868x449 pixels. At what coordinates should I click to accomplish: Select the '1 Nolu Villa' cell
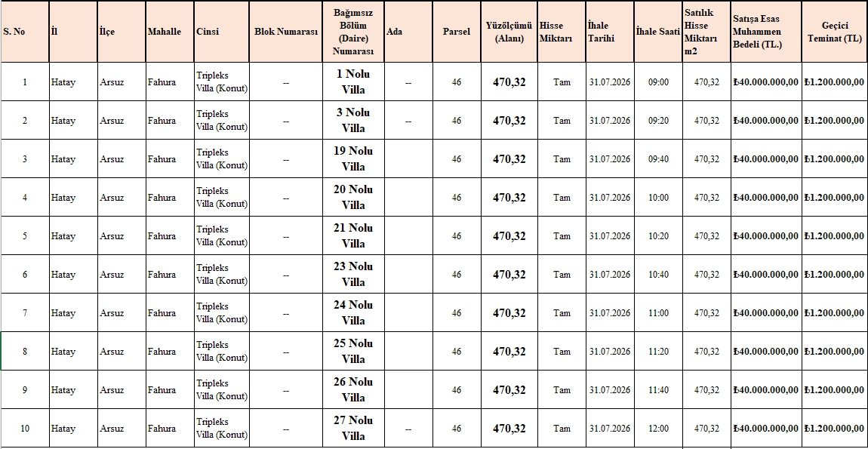click(352, 82)
